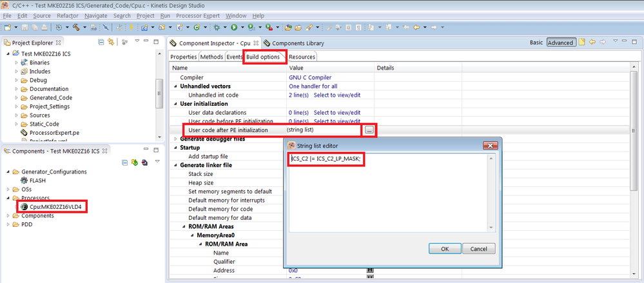
Task: Expand the Binaries node in Project Explorer
Action: (16, 63)
